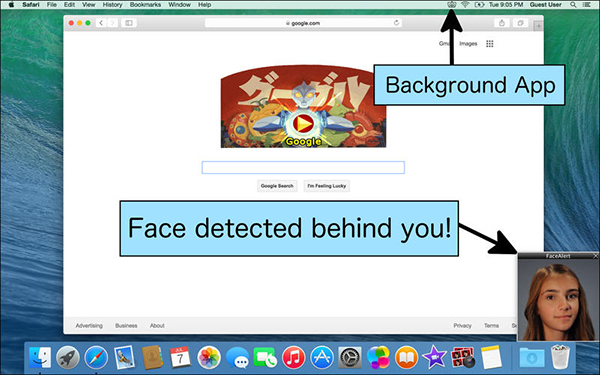Close the FaceAlert window

click(x=595, y=256)
